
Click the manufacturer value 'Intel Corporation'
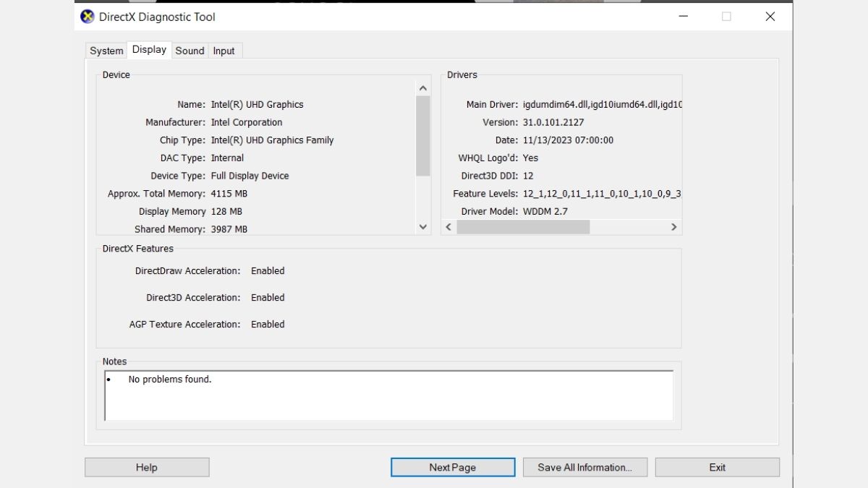point(247,122)
